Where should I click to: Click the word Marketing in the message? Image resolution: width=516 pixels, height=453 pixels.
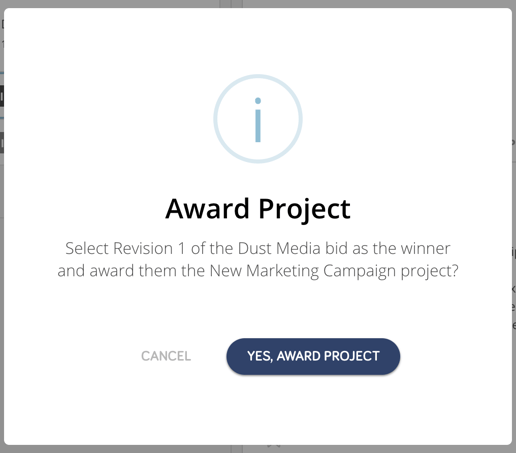[282, 271]
